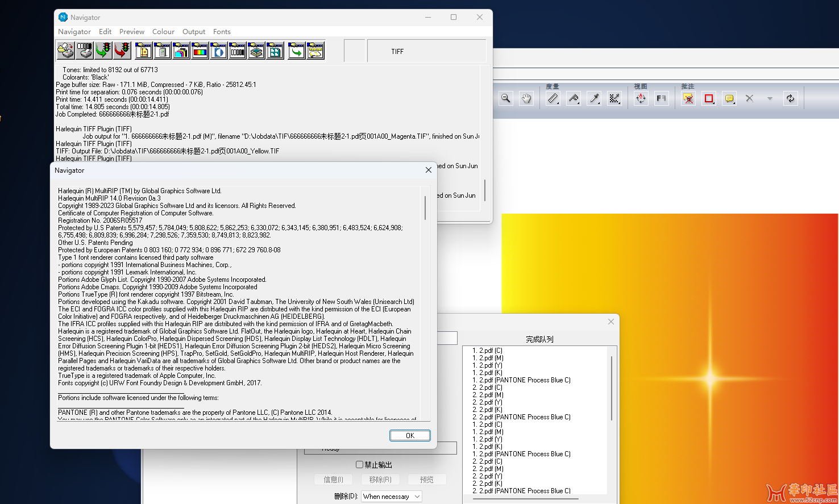The width and height of the screenshot is (839, 504).
Task: Click the red Stop Inputs traffic light icon
Action: tap(122, 51)
